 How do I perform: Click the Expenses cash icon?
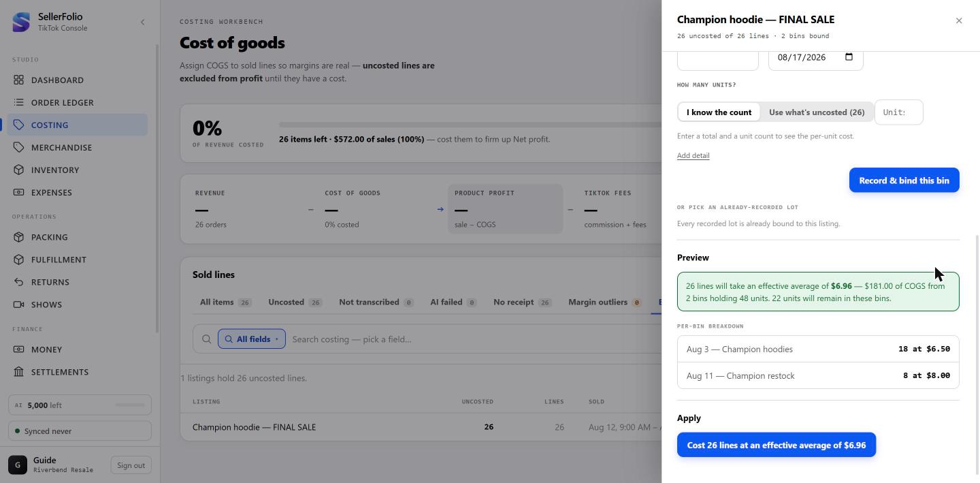click(18, 192)
